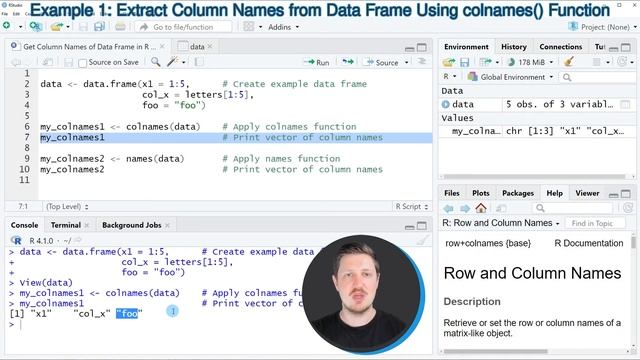
Task: Open the Global Environment dropdown
Action: point(511,77)
